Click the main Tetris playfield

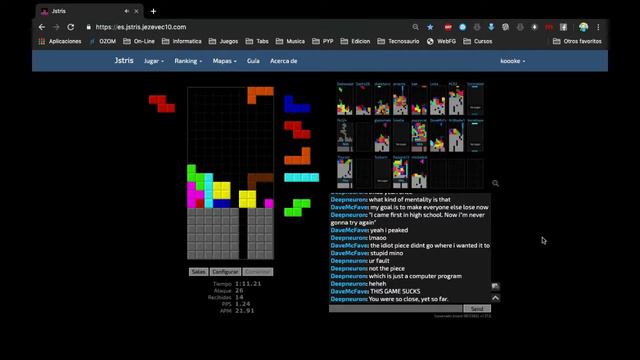(231, 173)
